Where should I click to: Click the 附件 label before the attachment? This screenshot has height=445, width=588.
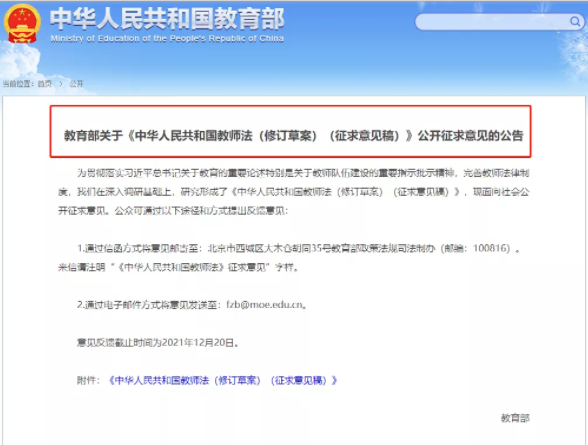coord(88,381)
